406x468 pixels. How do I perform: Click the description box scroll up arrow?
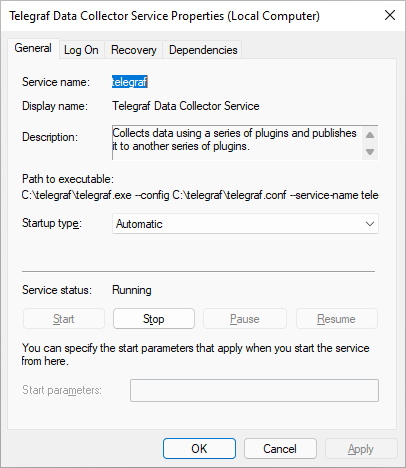[x=370, y=135]
